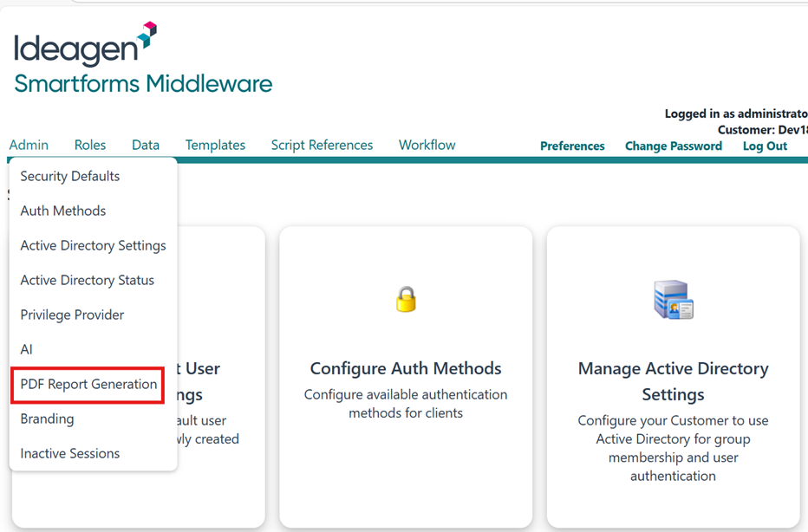Click the Log Out link
The width and height of the screenshot is (808, 532).
point(765,146)
